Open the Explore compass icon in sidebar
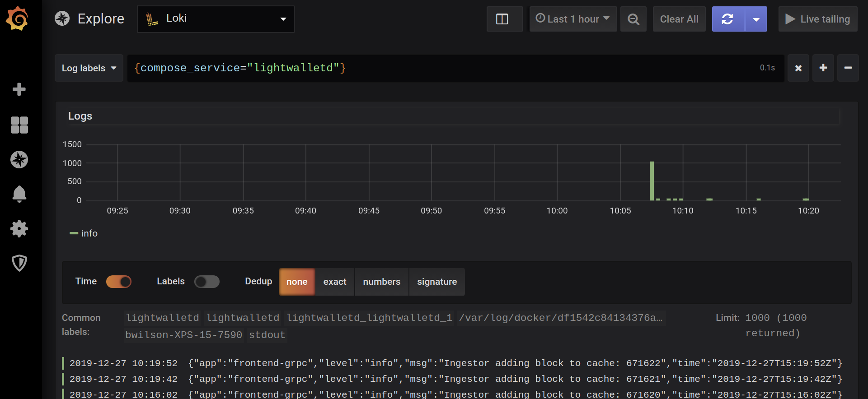The height and width of the screenshot is (399, 868). (x=19, y=159)
